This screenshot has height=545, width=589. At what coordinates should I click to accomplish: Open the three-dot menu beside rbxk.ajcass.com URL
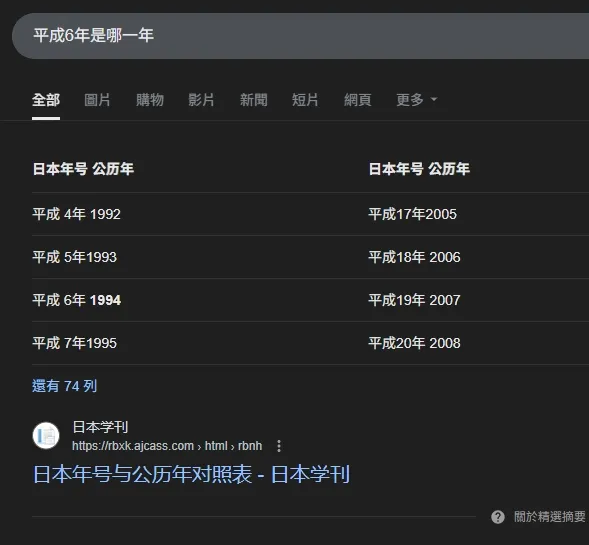(279, 446)
